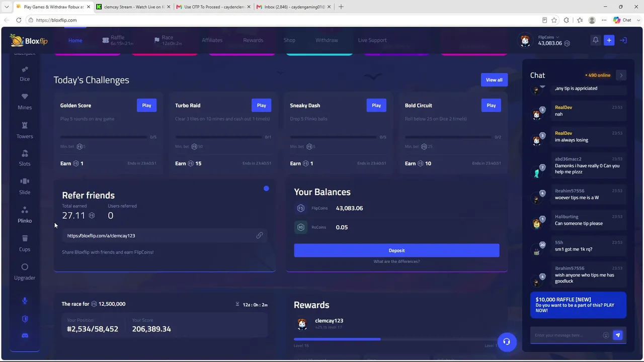The width and height of the screenshot is (644, 362).
Task: Click the referral link URL field
Action: [165, 235]
